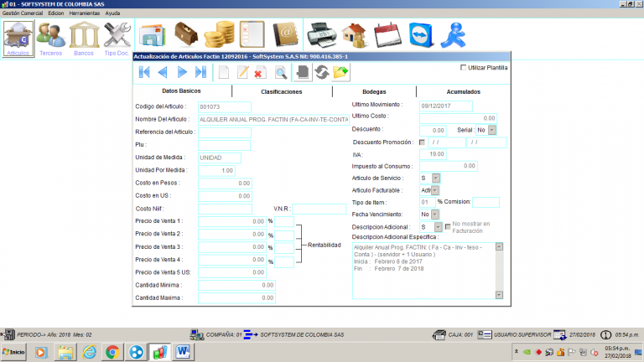This screenshot has height=362, width=644.
Task: Open the Fecha Vencimiento dropdown
Action: point(435,215)
